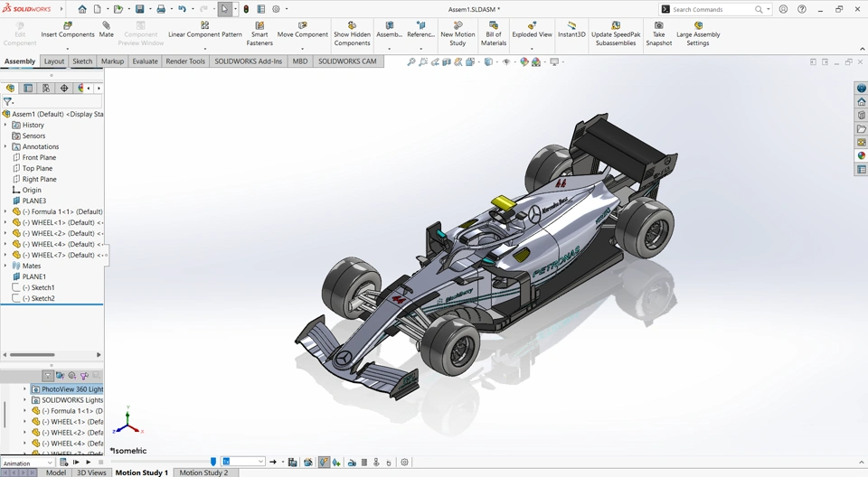
Task: Insert a Bill of Materials
Action: (494, 33)
